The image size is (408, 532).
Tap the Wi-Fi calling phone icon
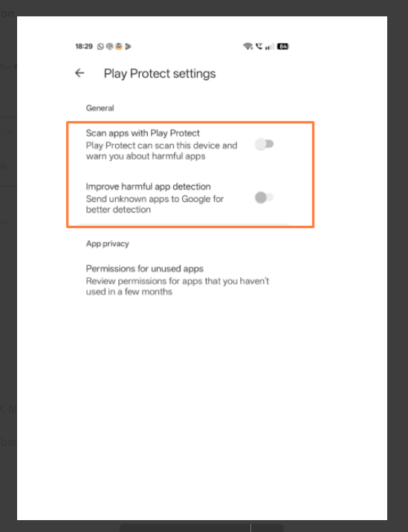[259, 46]
